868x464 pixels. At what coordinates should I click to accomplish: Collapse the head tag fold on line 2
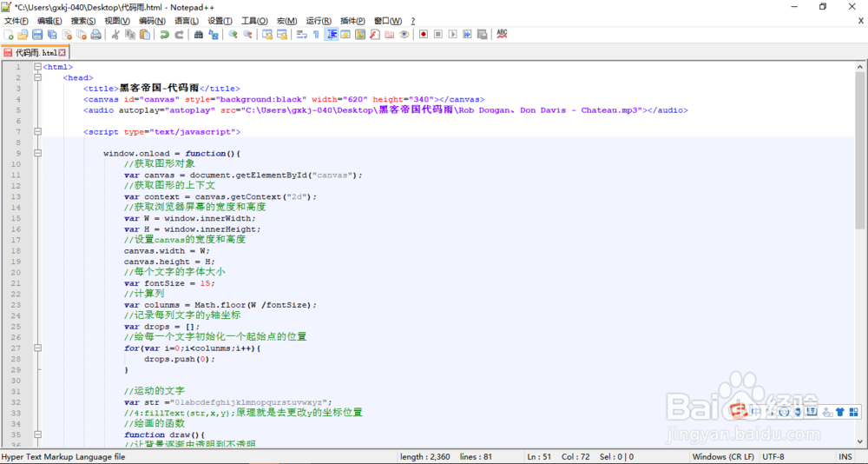pos(37,77)
